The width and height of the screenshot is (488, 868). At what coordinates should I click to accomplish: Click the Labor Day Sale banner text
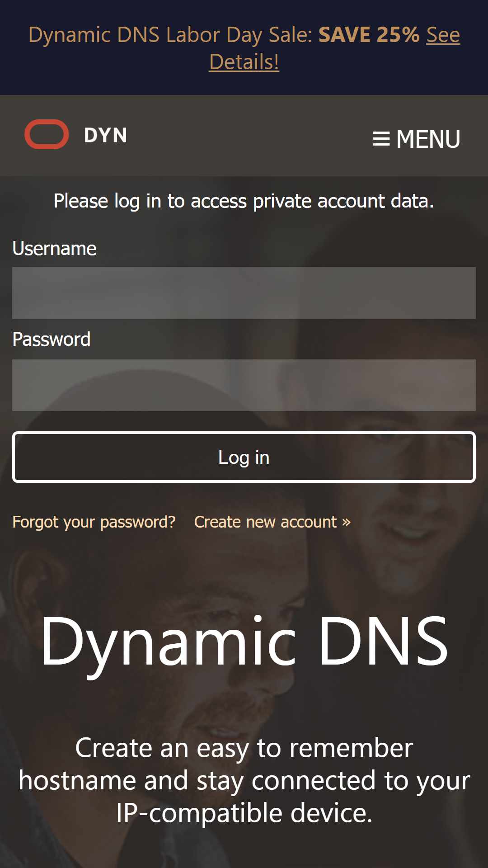point(170,35)
